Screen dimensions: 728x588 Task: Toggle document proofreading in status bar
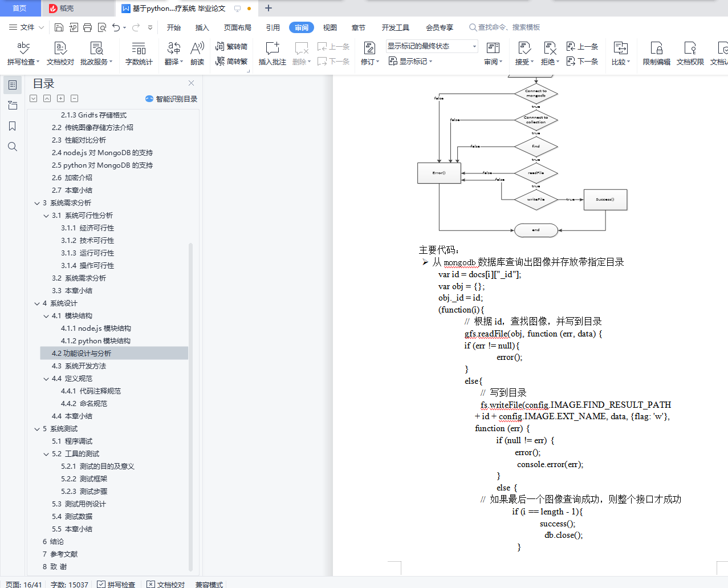pos(166,584)
